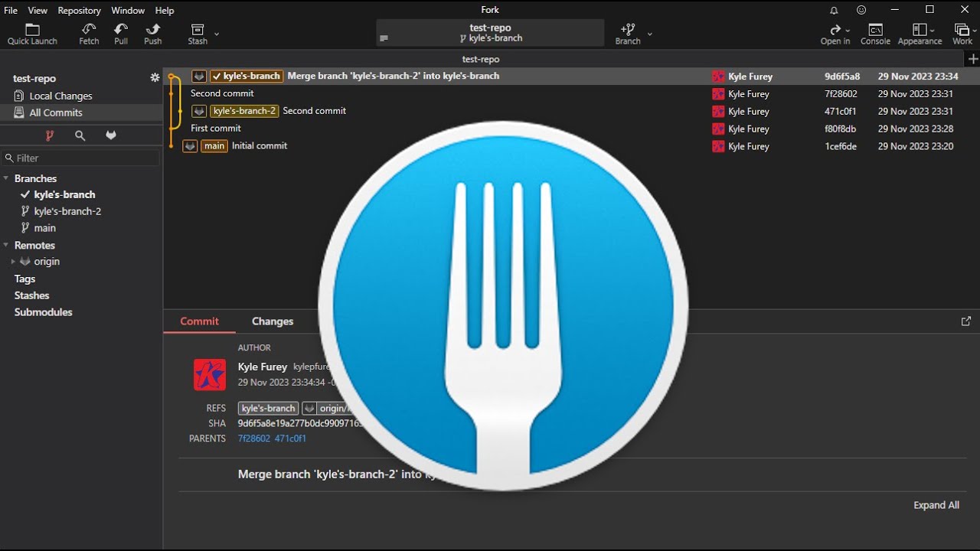Push commits using toolbar Push icon
Image resolution: width=980 pixels, height=551 pixels.
click(153, 34)
